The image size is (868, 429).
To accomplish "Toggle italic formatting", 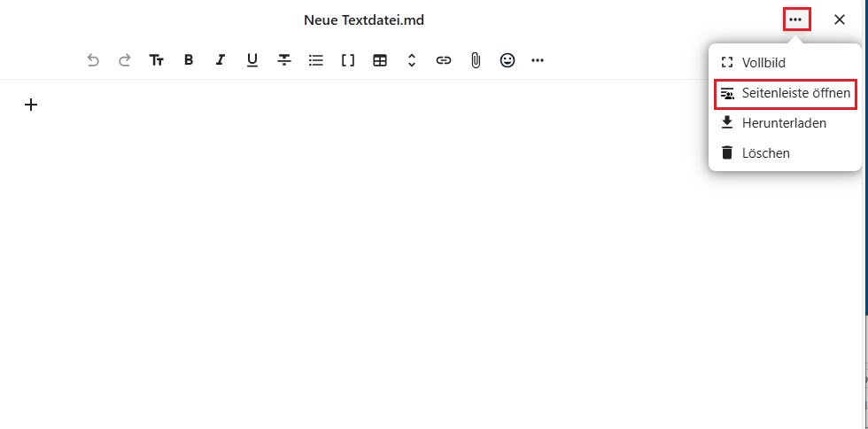I will click(221, 60).
